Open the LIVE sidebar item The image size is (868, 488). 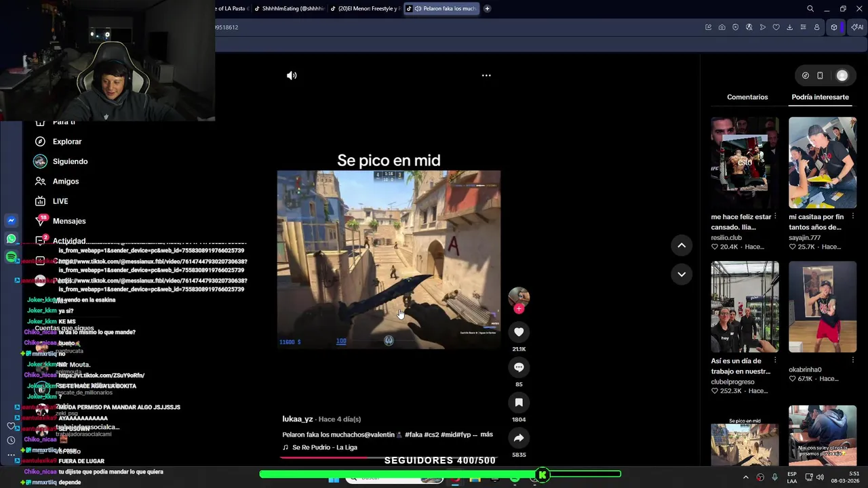coord(52,201)
